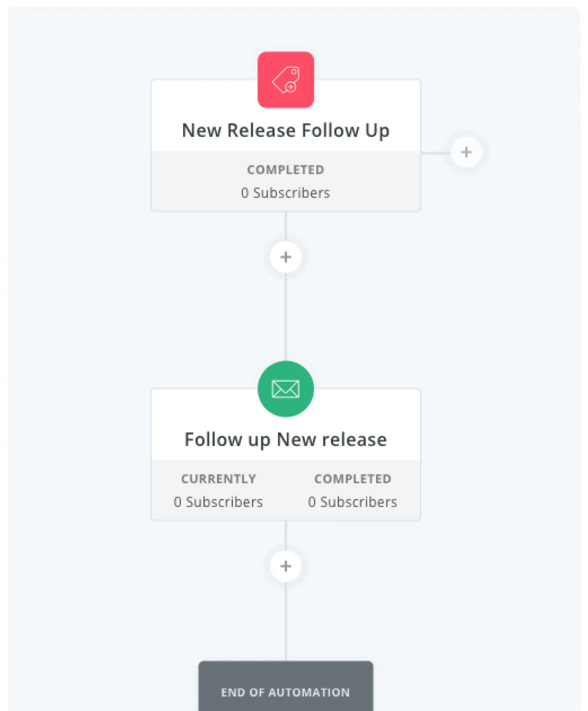Click the CURRENTLY label on the email step
The height and width of the screenshot is (711, 588).
tap(218, 479)
